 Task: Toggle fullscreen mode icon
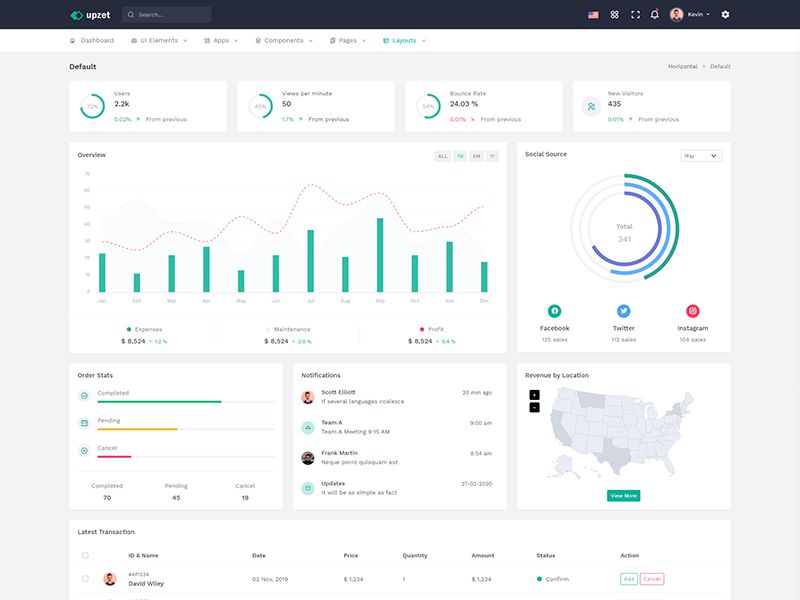pyautogui.click(x=635, y=15)
